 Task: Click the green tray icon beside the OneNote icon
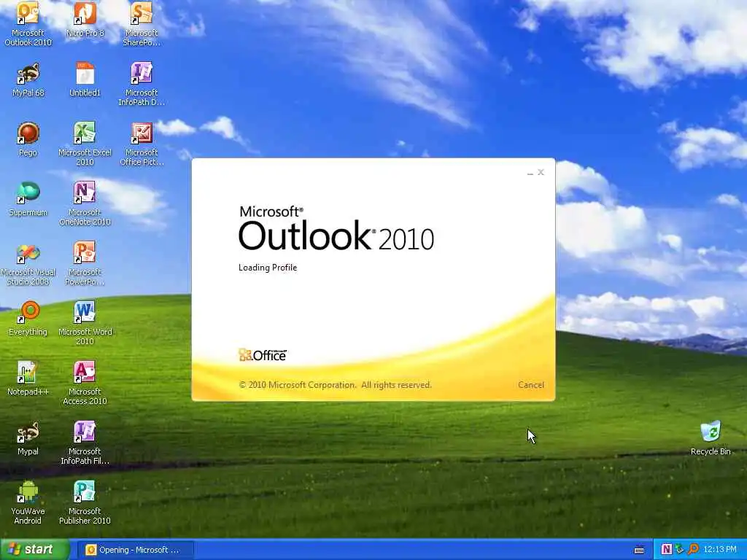[680, 550]
